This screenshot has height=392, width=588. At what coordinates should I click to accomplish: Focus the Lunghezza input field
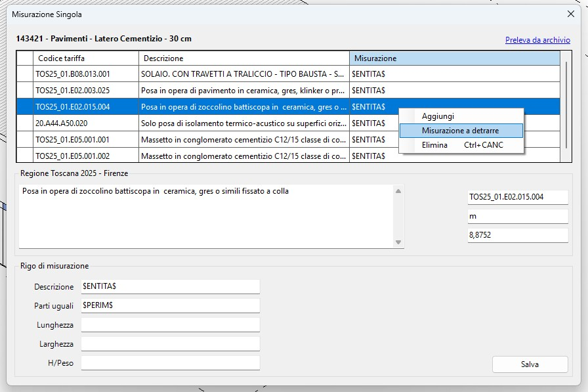pyautogui.click(x=170, y=325)
